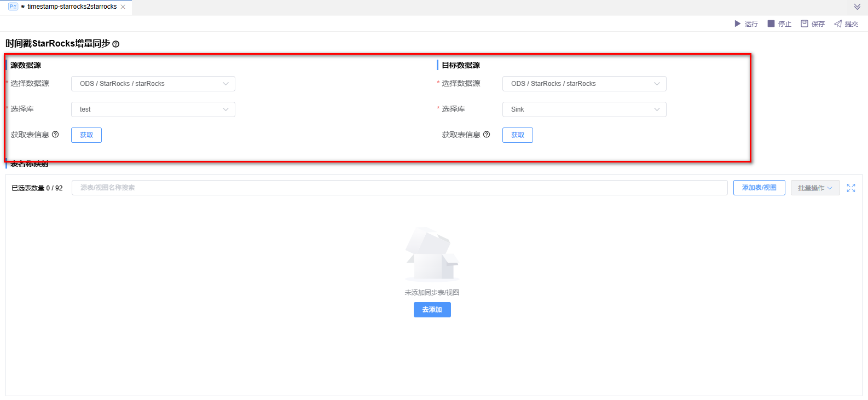The width and height of the screenshot is (868, 400).
Task: Focus the source table/view name search field
Action: (400, 188)
